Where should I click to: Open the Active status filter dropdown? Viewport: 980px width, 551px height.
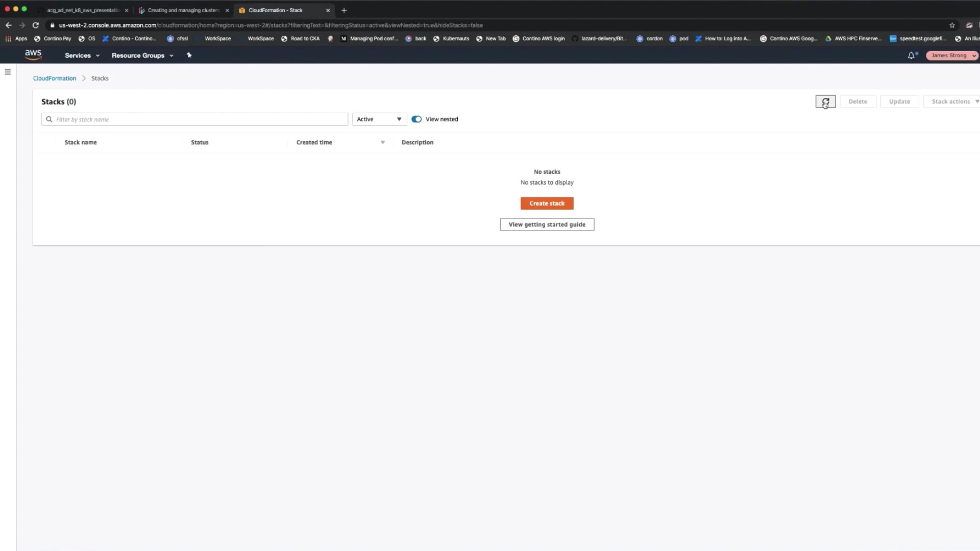(379, 119)
